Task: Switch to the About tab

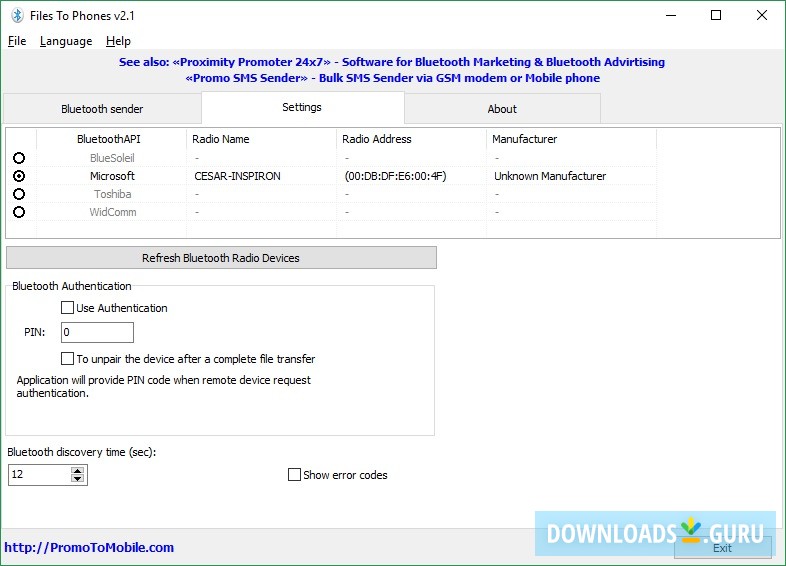Action: [x=502, y=109]
